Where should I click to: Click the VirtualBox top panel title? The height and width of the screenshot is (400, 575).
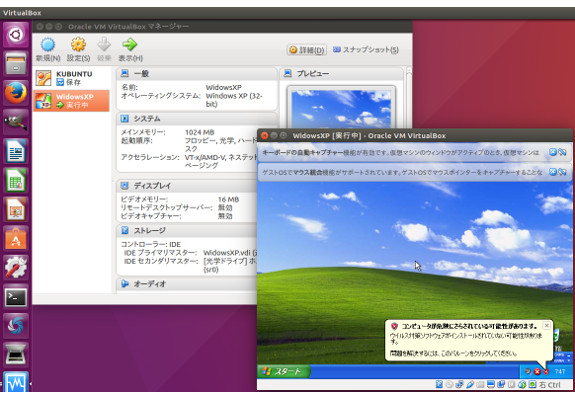pyautogui.click(x=22, y=13)
